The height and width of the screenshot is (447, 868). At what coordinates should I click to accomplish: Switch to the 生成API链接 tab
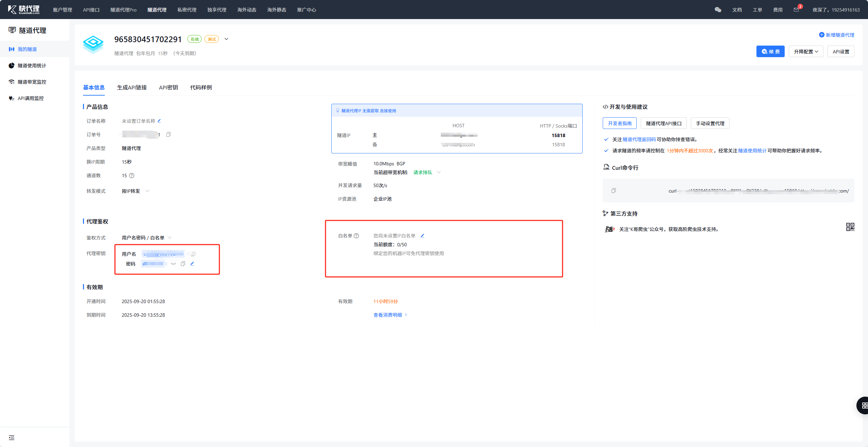132,87
